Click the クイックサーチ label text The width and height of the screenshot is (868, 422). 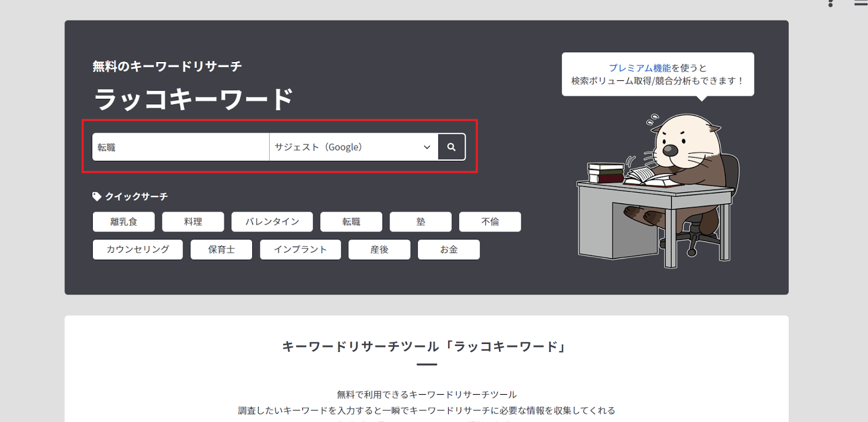point(137,197)
